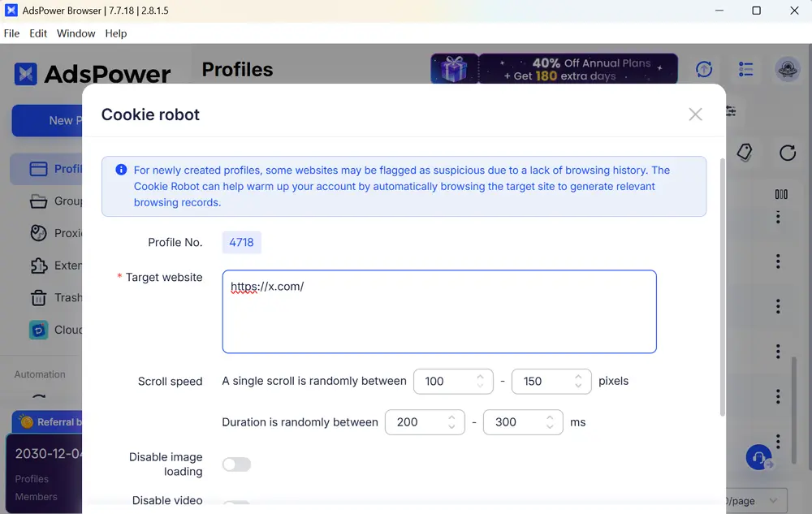Toggle the Disable image loading switch
Viewport: 812px width, 514px height.
(x=236, y=464)
